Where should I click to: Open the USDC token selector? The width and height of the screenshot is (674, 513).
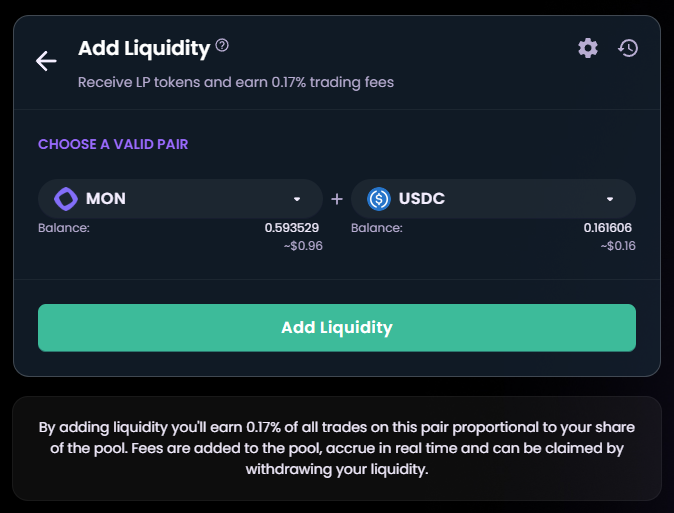point(493,199)
